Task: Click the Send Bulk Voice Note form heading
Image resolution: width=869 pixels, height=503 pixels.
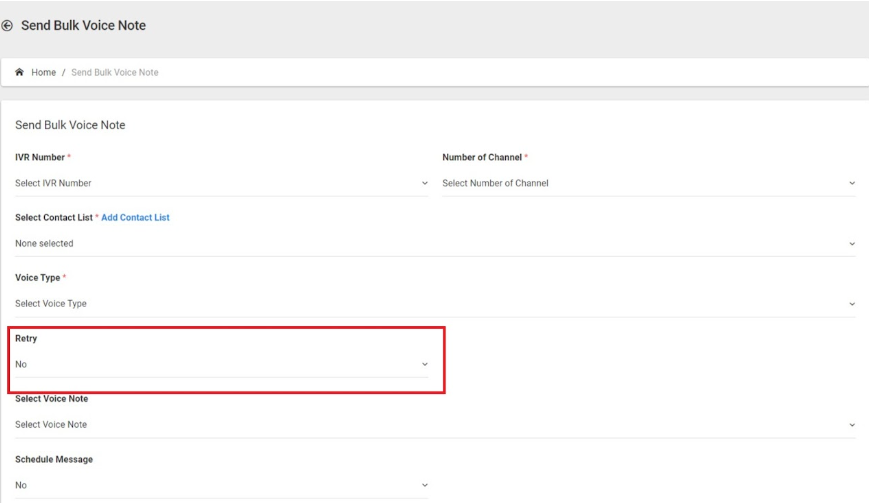Action: pos(70,125)
